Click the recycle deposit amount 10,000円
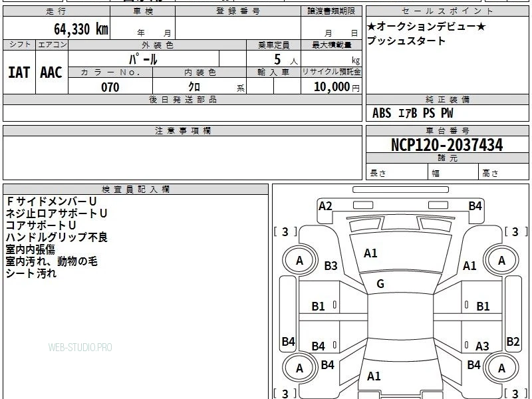532x399 pixels. tap(336, 87)
